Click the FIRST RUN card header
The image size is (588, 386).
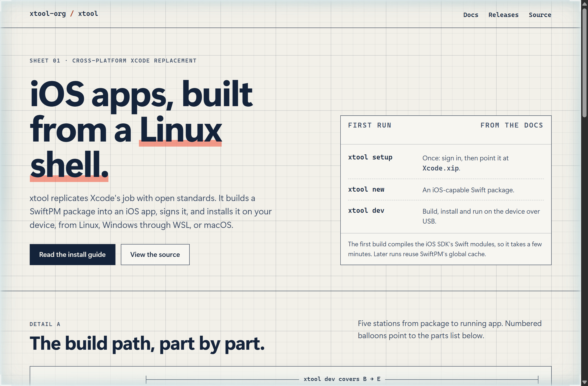coord(370,125)
